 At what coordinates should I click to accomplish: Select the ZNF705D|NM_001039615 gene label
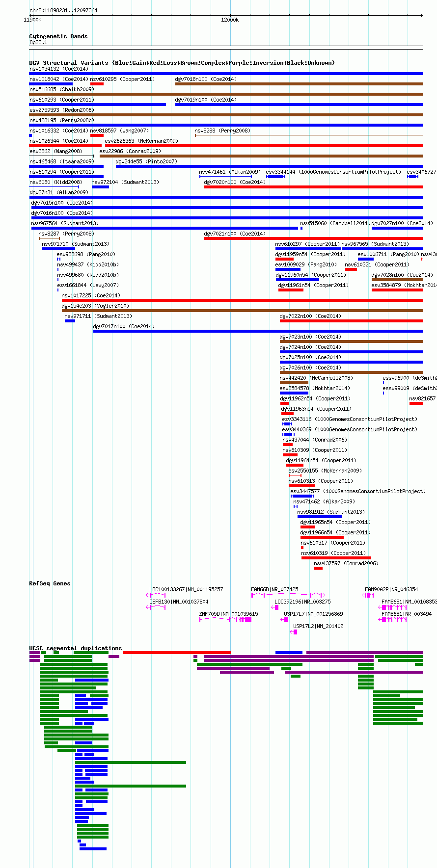tap(228, 614)
